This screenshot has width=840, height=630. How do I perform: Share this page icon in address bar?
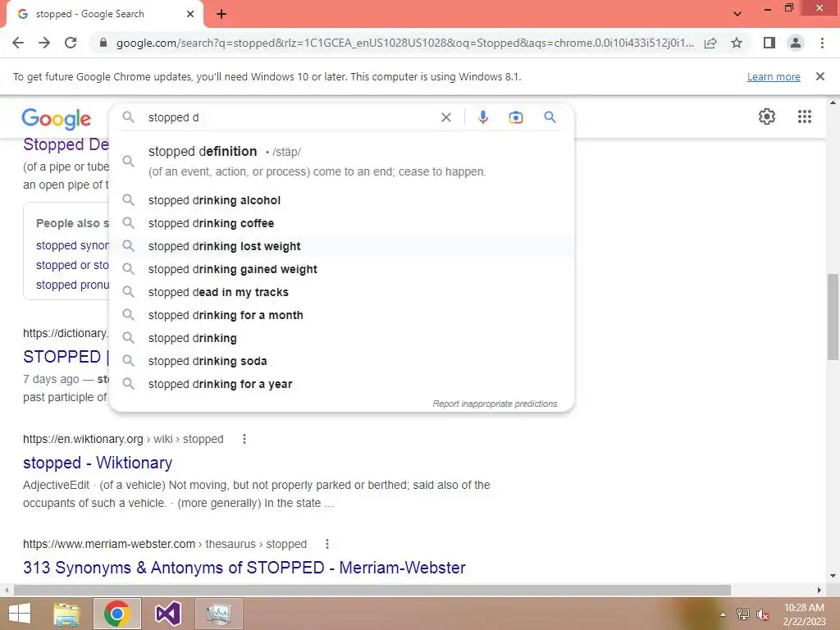[710, 43]
